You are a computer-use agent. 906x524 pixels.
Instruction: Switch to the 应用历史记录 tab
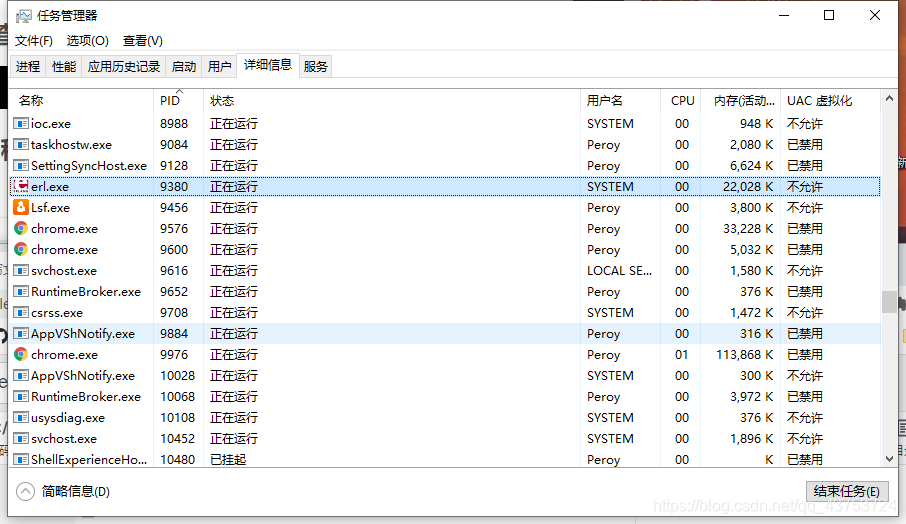point(124,66)
